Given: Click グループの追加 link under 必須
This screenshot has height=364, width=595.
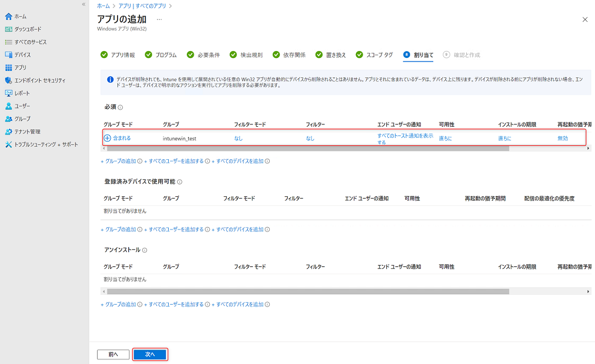Looking at the screenshot, I should [120, 161].
